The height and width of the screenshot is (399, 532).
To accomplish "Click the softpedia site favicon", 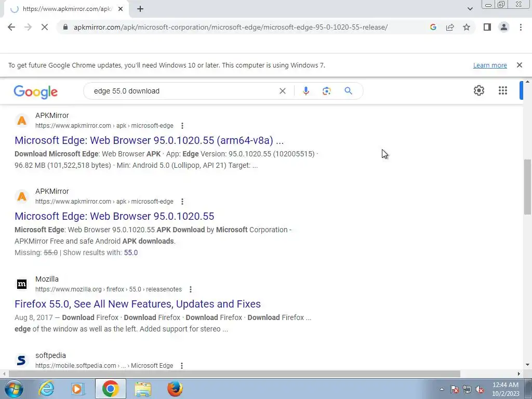I will (22, 360).
